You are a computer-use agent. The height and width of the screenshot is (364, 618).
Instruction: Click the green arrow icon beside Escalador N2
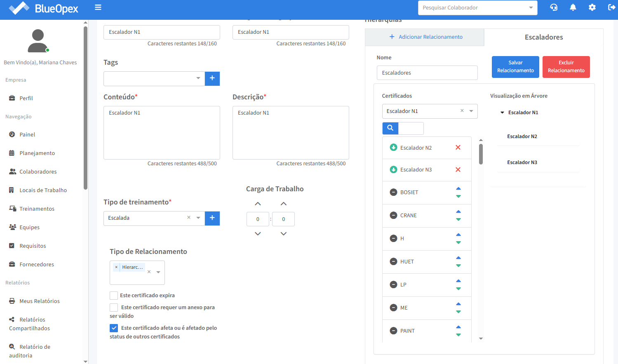[394, 148]
